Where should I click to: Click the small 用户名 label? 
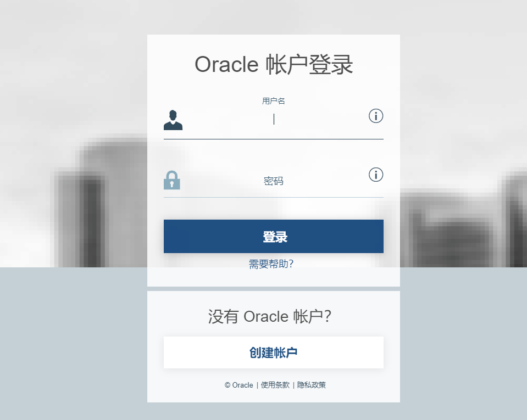click(x=274, y=100)
